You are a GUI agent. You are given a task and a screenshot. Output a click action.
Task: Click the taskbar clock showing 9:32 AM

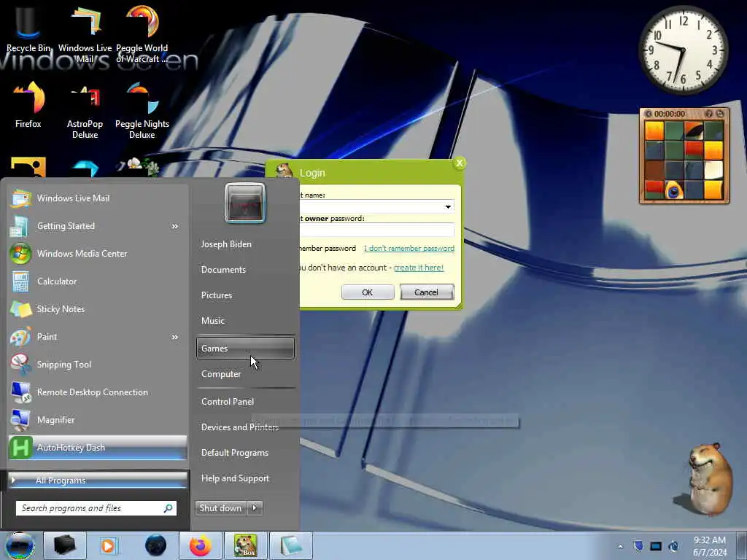click(710, 545)
